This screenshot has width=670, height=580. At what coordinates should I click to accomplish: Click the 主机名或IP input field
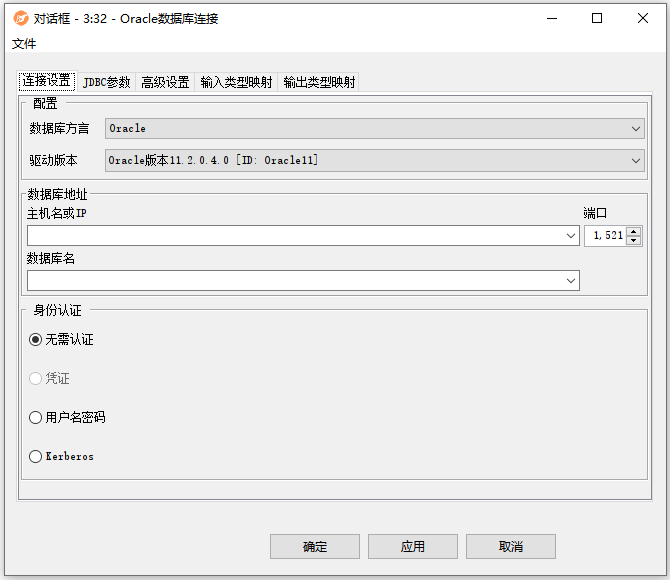(x=295, y=236)
